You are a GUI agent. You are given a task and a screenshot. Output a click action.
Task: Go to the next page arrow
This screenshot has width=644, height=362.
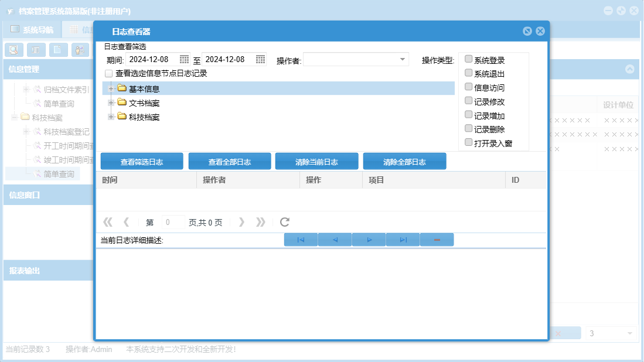(x=241, y=222)
